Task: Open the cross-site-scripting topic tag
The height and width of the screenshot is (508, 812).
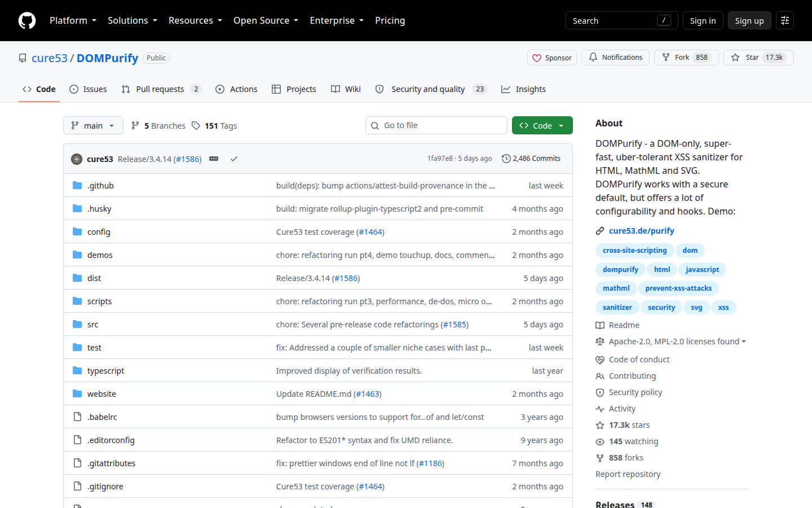Action: 635,251
